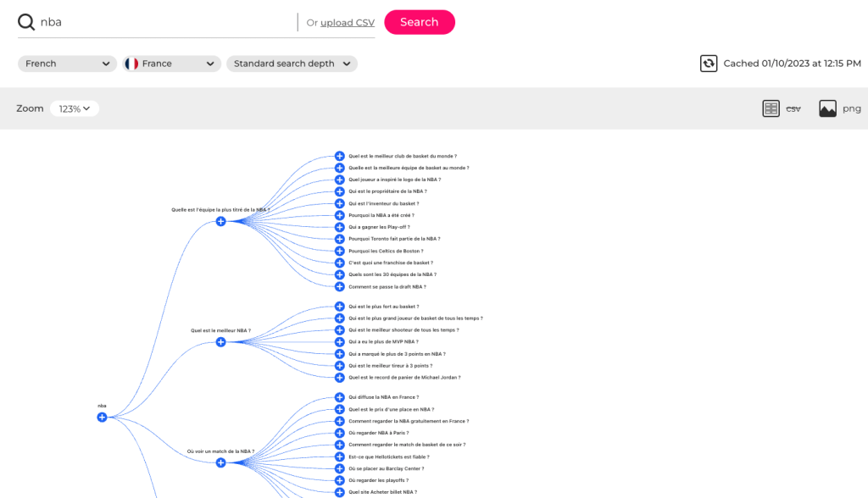Open the plus icon beside 'Qui diffuse la NBA en France ?'
Viewport: 868px width, 498px height.
[339, 396]
